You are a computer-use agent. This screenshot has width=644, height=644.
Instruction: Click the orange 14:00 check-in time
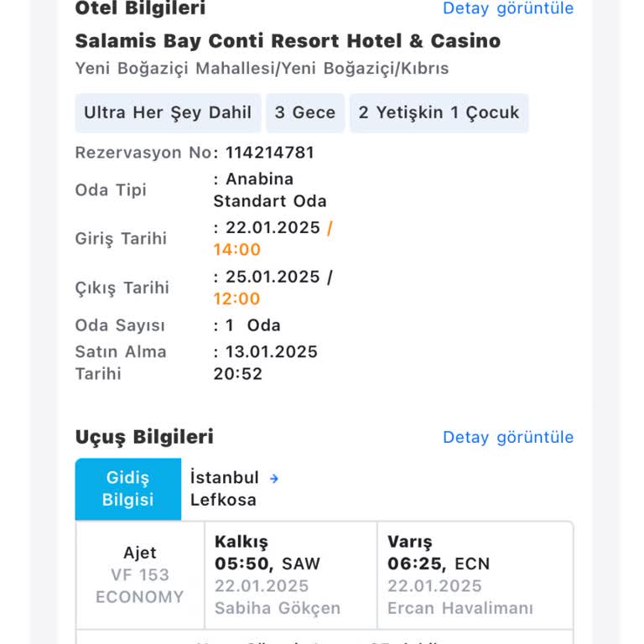tap(237, 249)
